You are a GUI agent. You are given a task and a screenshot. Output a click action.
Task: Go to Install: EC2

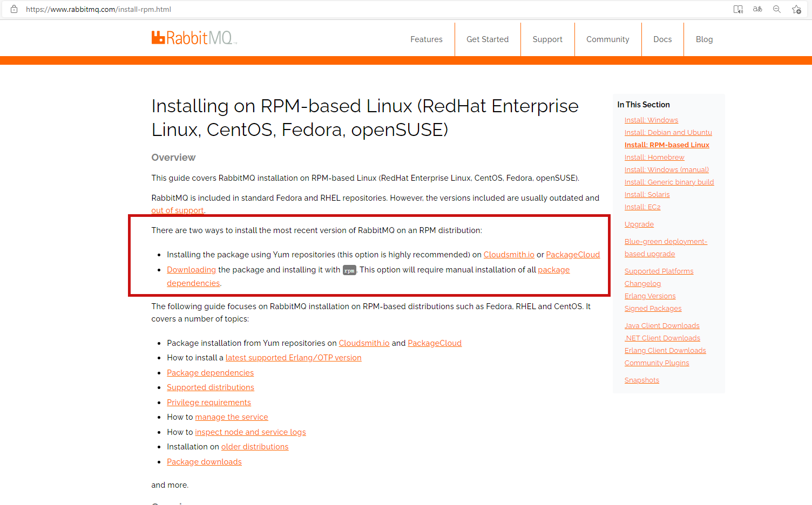(642, 207)
